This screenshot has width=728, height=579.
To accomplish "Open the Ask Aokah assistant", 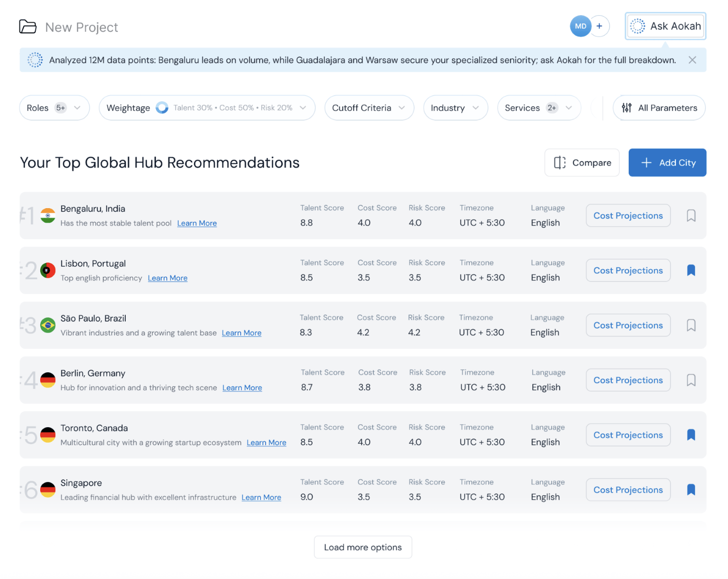I will pyautogui.click(x=666, y=26).
